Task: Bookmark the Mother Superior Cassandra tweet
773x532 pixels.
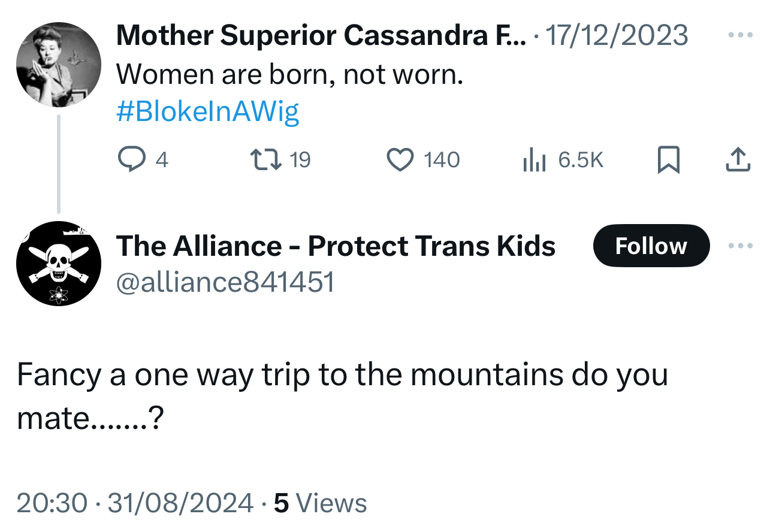Action: 669,160
